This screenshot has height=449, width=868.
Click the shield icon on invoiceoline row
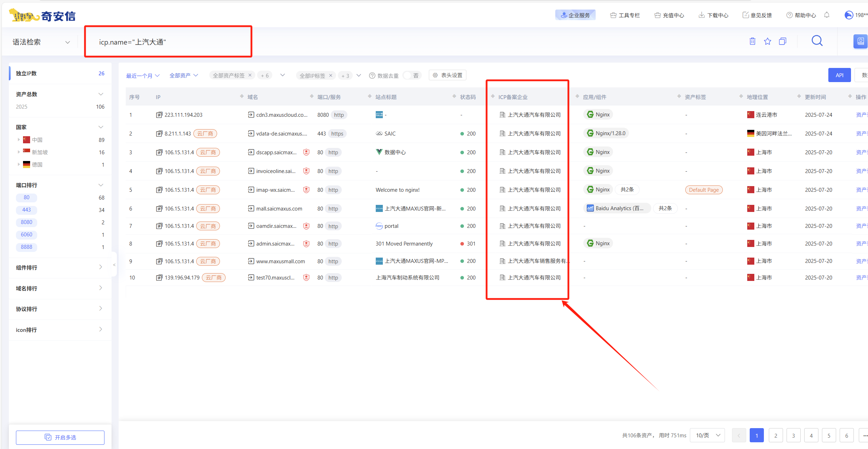pyautogui.click(x=306, y=171)
